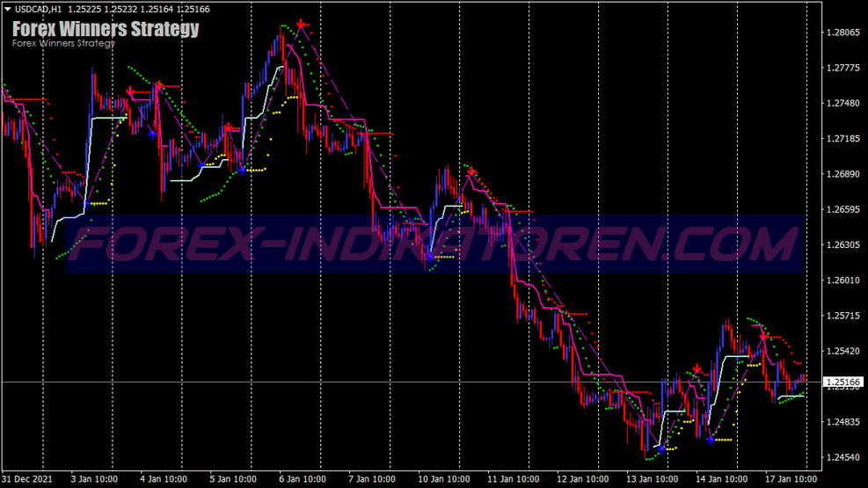This screenshot has width=868, height=488.
Task: Click the small Forex Winners Strategy subtitle
Action: click(x=63, y=43)
